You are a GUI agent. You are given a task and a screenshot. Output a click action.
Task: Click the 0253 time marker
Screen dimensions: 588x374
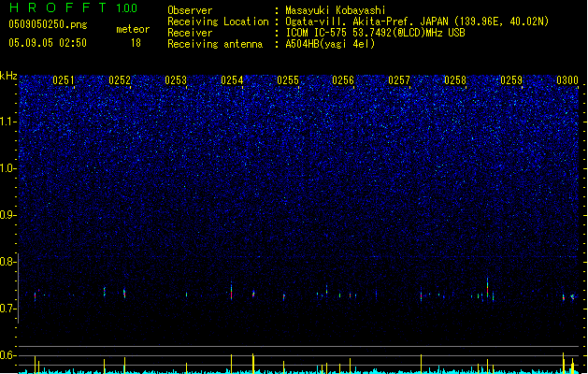(176, 80)
